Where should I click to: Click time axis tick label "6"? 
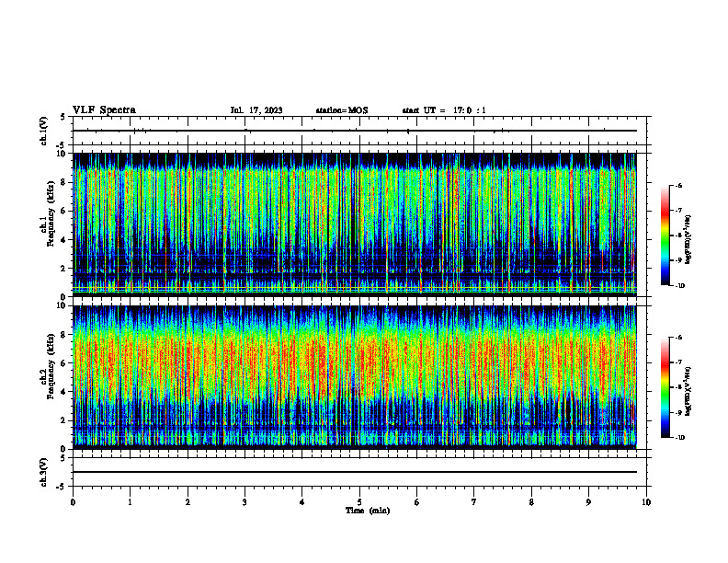pyautogui.click(x=417, y=502)
